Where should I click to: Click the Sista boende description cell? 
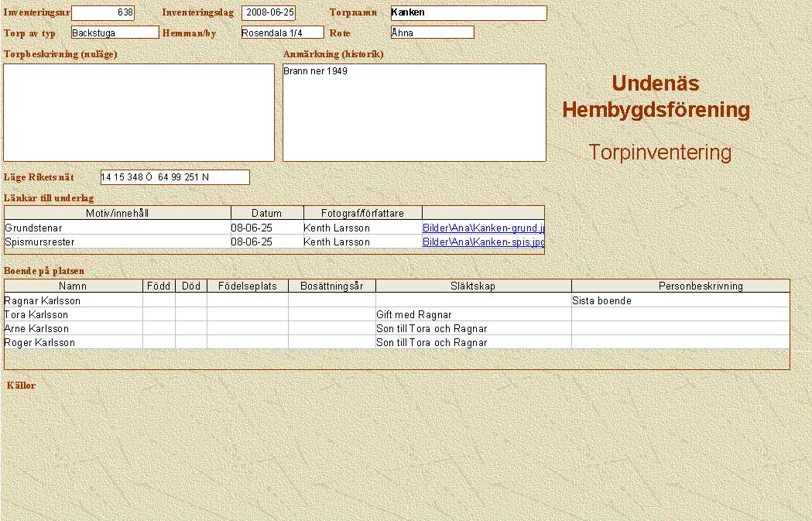pos(680,300)
